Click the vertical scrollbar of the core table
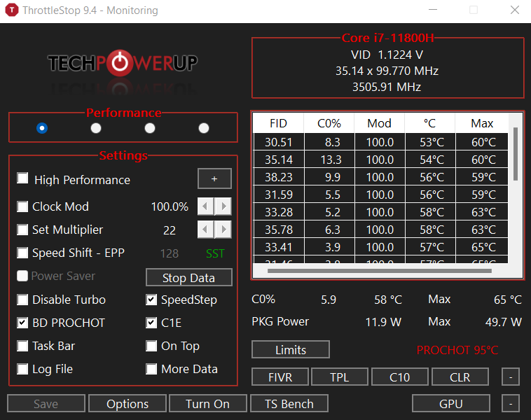Screen dimensions: 531x420 (516, 154)
